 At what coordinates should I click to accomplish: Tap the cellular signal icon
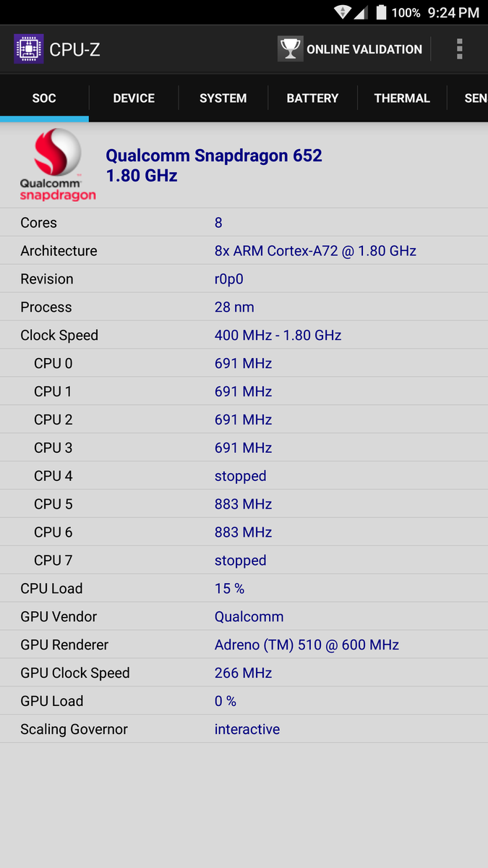tap(361, 12)
